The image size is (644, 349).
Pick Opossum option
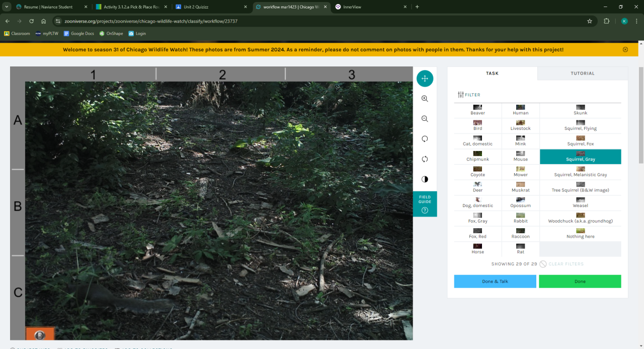(520, 203)
